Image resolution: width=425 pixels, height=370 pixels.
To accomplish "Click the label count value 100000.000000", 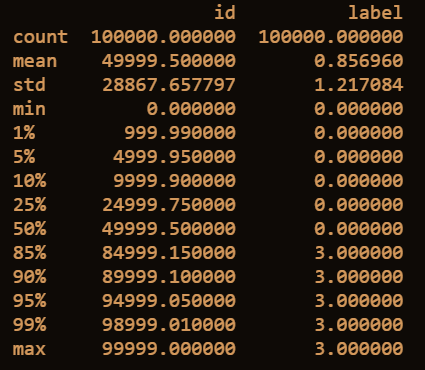I will point(331,37).
